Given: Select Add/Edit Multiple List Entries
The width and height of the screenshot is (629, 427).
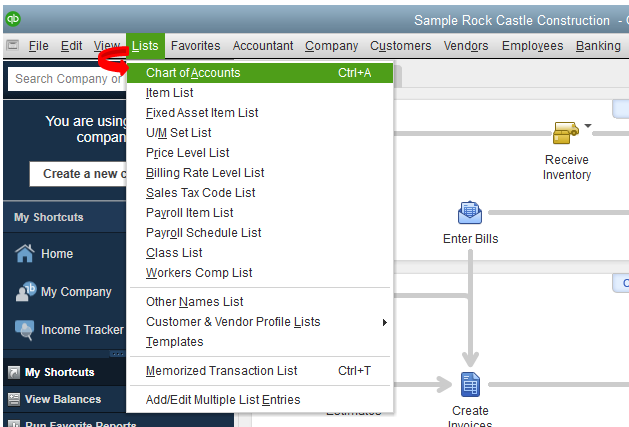Looking at the screenshot, I should 260,400.
